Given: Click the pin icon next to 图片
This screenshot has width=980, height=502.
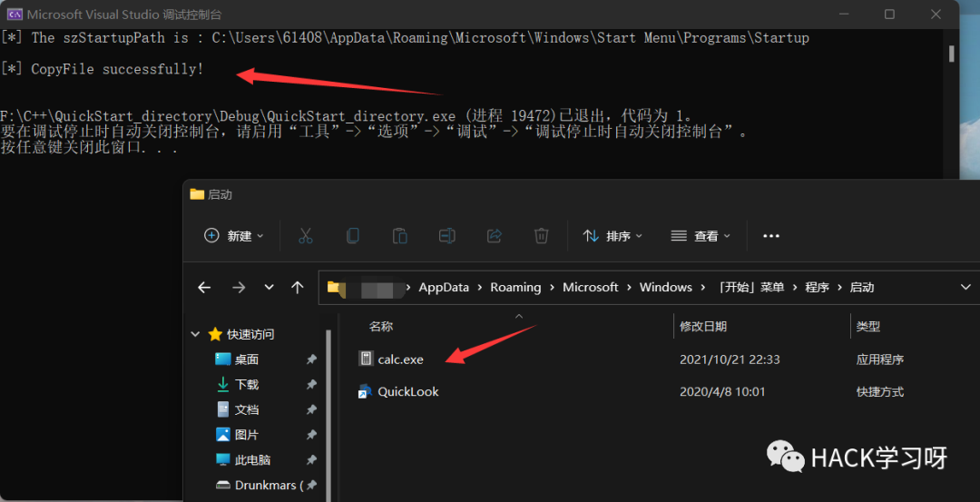Looking at the screenshot, I should point(311,435).
